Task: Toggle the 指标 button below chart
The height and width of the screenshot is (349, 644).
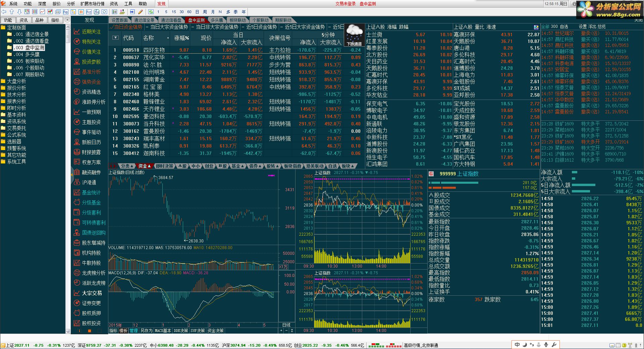Action: tap(113, 331)
